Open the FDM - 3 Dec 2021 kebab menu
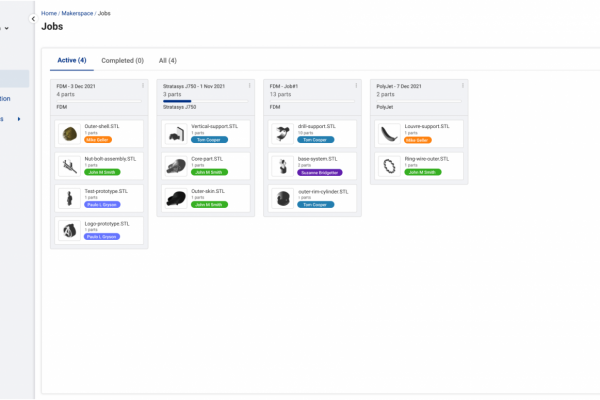Image resolution: width=600 pixels, height=400 pixels. (x=143, y=86)
